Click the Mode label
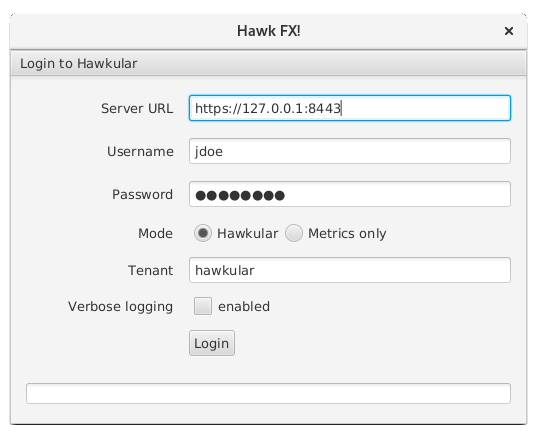 (x=155, y=233)
